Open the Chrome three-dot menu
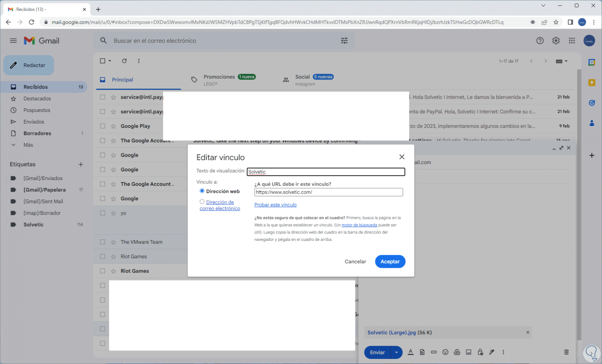The image size is (602, 364). pyautogui.click(x=594, y=22)
